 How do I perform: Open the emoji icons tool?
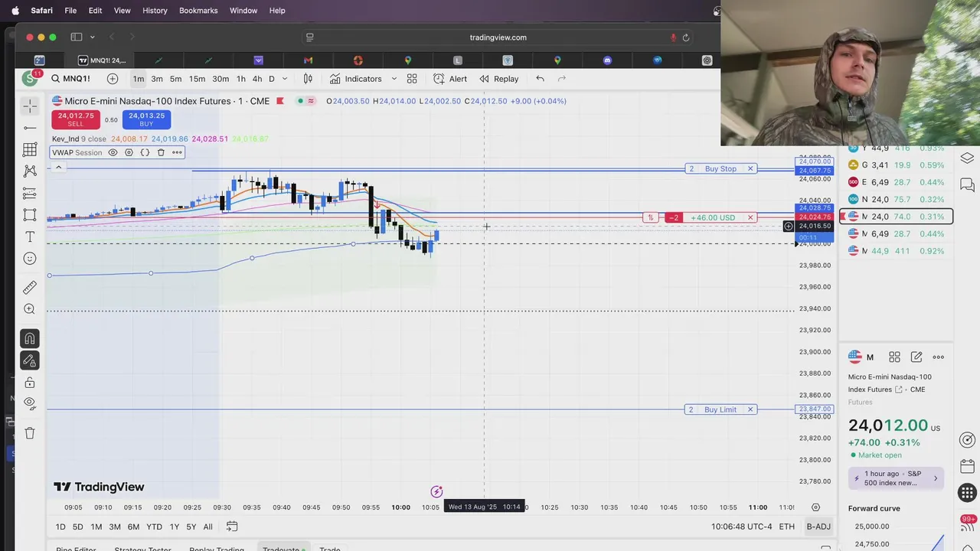pos(30,259)
